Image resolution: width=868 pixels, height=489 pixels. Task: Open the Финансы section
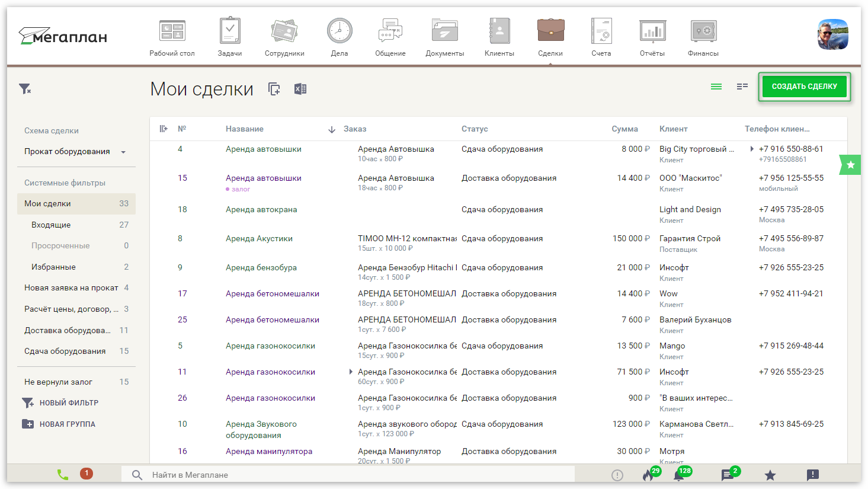[x=703, y=38]
